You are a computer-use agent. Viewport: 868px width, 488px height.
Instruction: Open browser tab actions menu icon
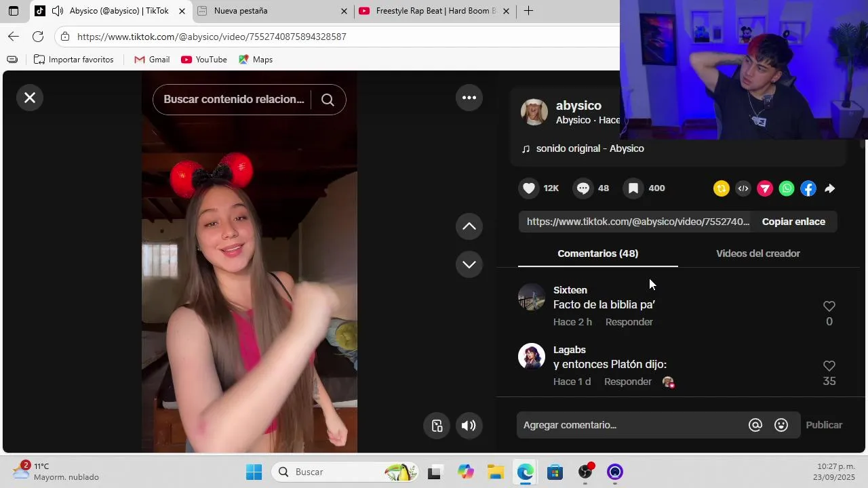(x=14, y=11)
